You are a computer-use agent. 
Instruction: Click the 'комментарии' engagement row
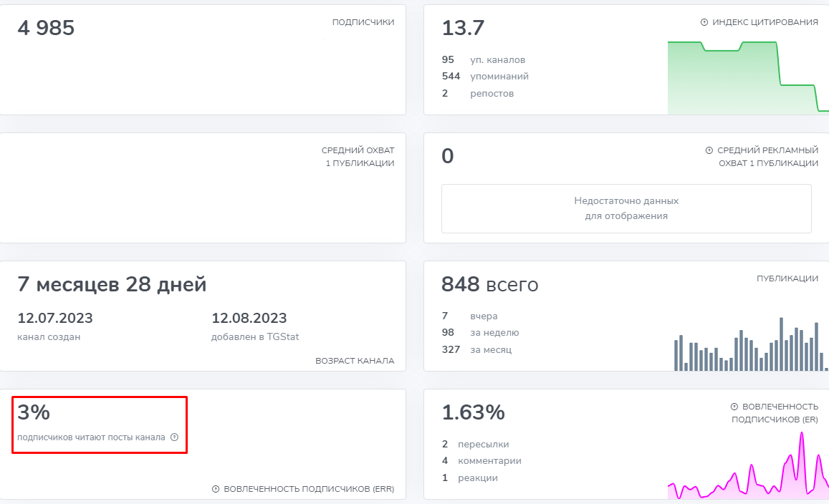coord(481,460)
